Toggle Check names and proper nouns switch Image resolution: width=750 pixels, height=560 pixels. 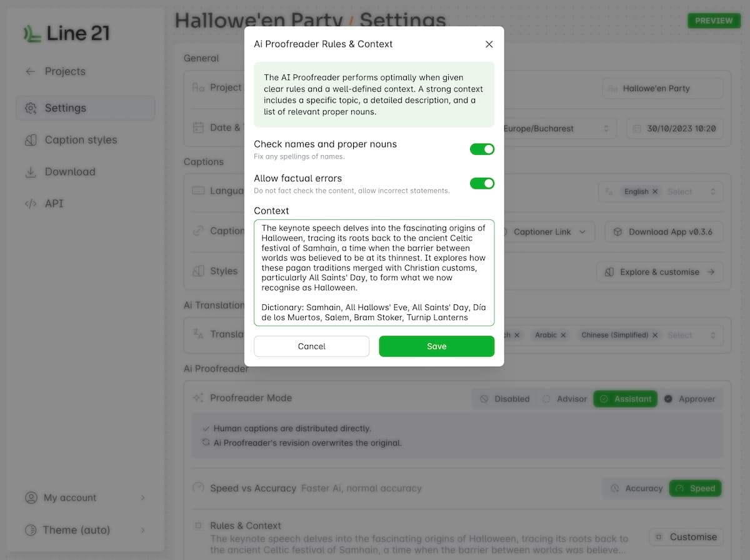(x=482, y=149)
